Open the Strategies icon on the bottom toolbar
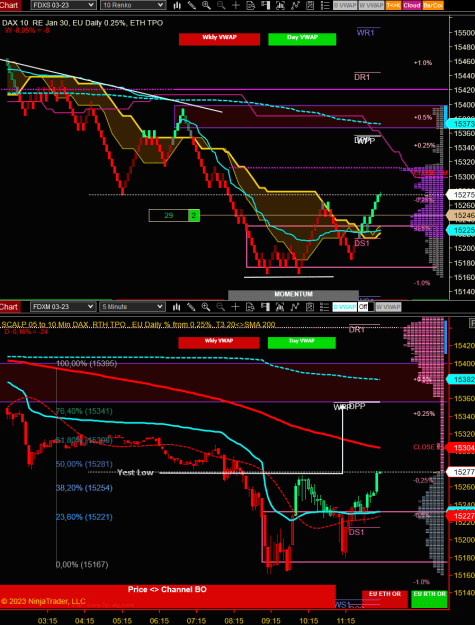475x625 pixels. point(310,307)
